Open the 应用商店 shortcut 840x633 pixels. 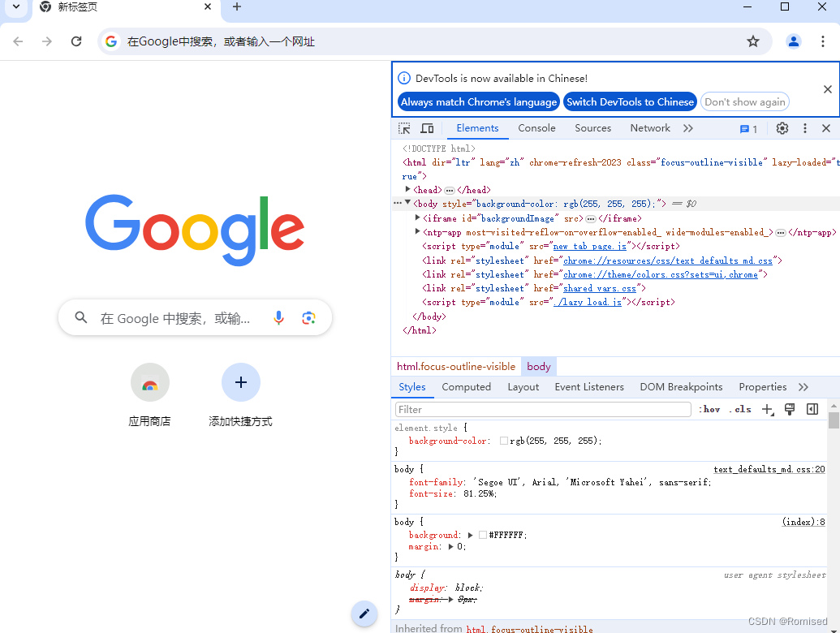[149, 395]
